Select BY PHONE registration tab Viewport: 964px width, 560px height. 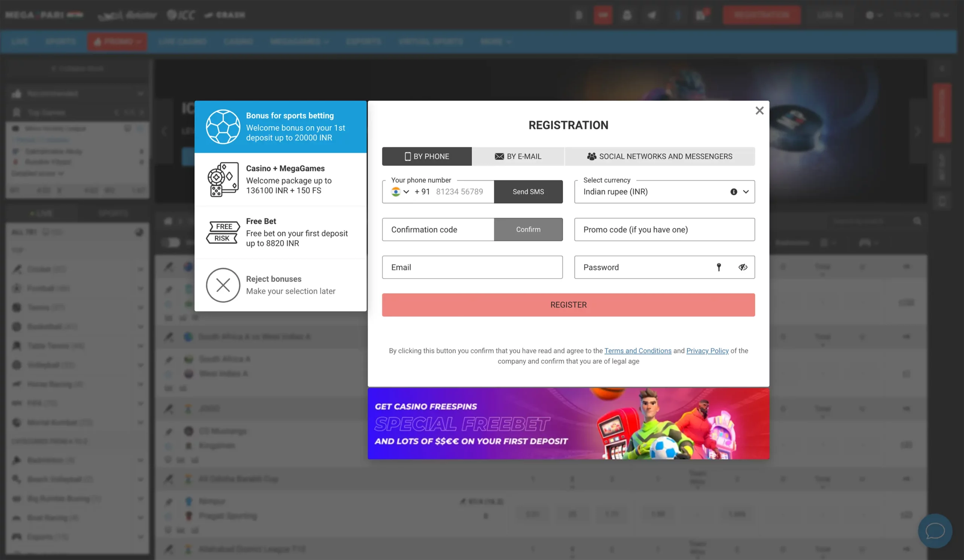427,156
